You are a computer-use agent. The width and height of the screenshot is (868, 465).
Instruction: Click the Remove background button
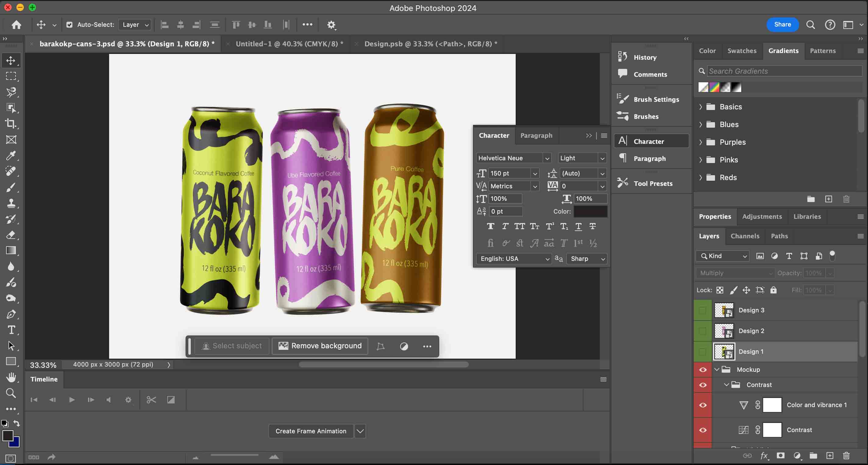[x=320, y=346]
